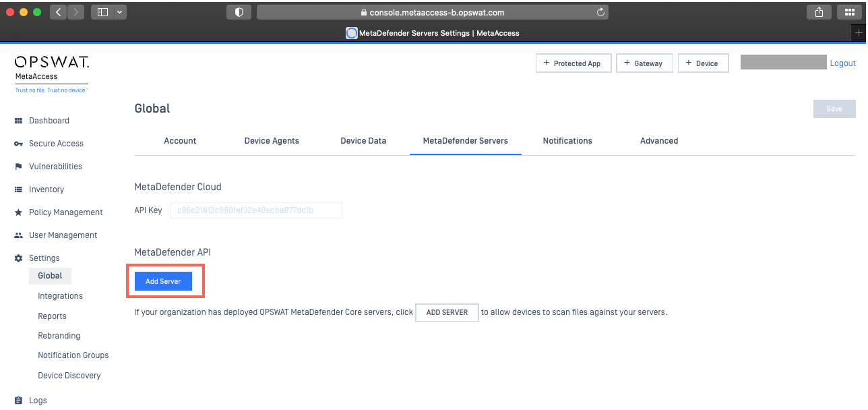The width and height of the screenshot is (868, 410).
Task: Click the Secure Access key icon
Action: (x=19, y=144)
